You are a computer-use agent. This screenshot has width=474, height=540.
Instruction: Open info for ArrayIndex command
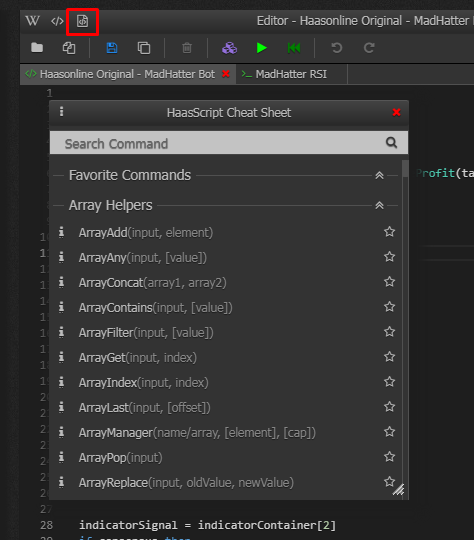pos(61,382)
